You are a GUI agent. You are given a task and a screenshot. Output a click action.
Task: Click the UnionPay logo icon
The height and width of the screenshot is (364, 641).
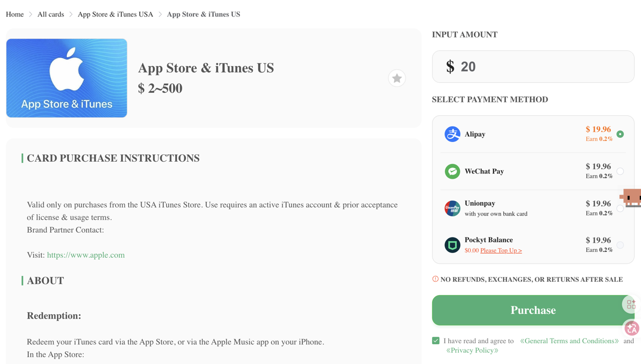point(452,208)
